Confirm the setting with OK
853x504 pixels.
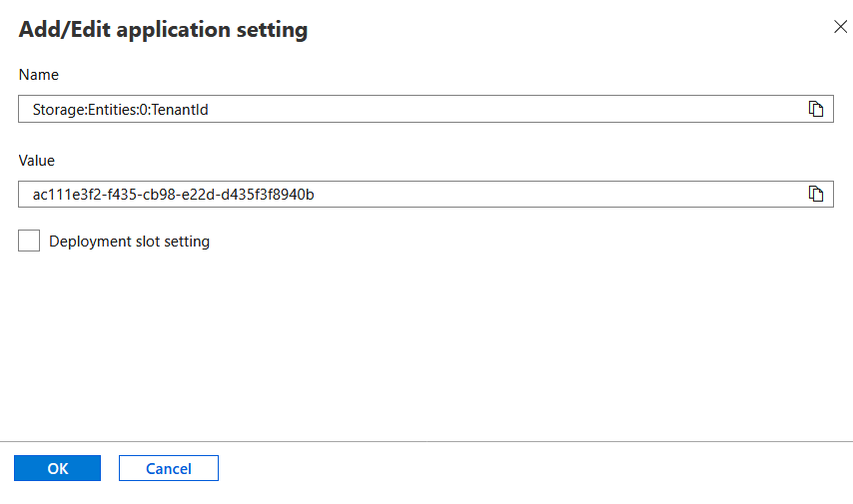click(58, 468)
